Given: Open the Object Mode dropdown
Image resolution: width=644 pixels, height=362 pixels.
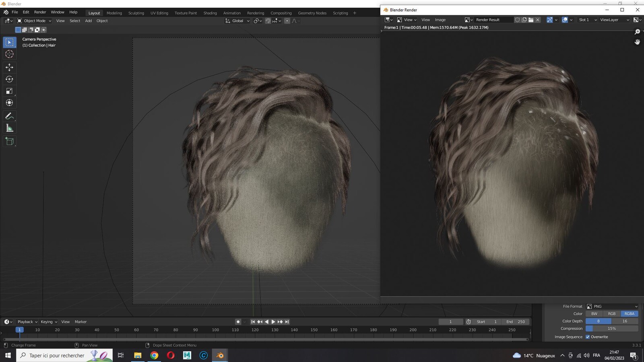Looking at the screenshot, I should [34, 21].
